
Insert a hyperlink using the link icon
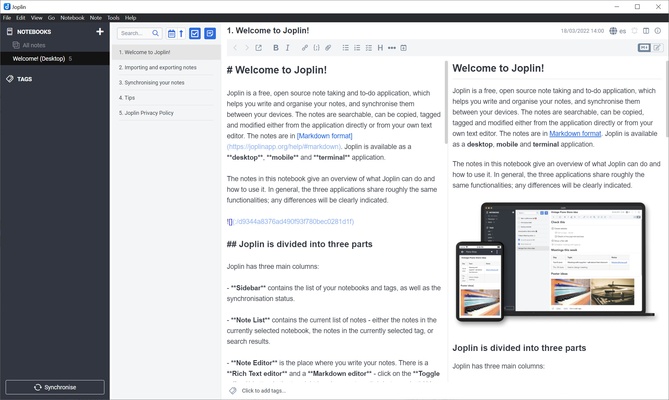pyautogui.click(x=305, y=48)
